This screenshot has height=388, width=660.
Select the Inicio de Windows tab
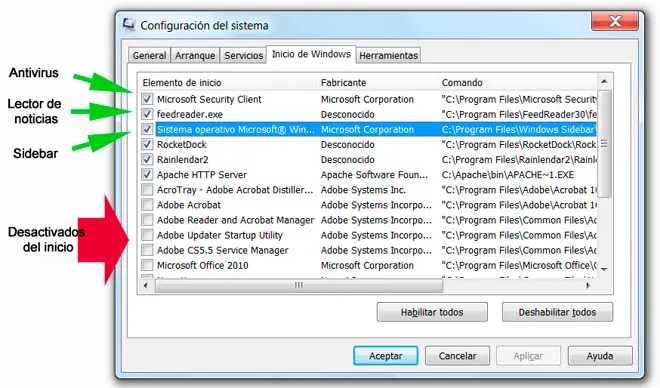311,54
